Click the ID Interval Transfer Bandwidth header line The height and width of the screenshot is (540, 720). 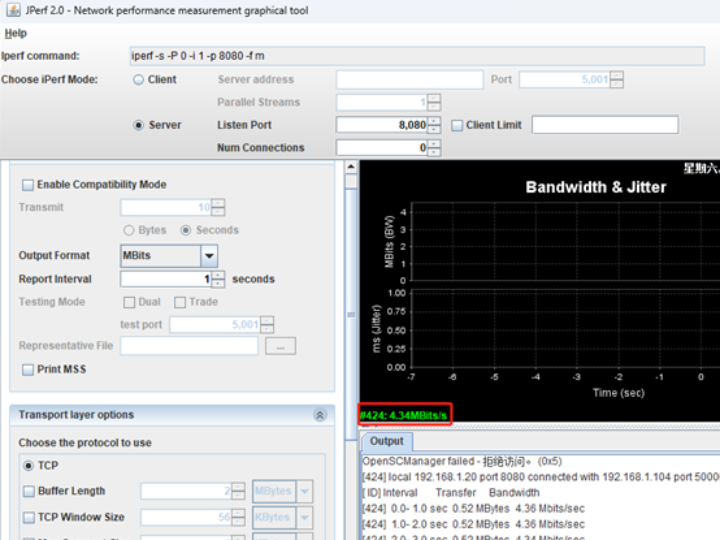pyautogui.click(x=451, y=493)
